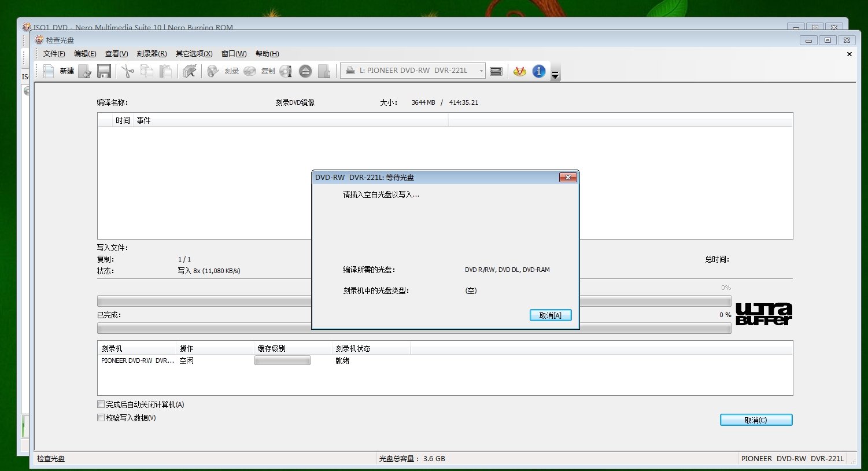Click the Nero logo icon in the toolbar
This screenshot has height=471, width=868.
(x=519, y=71)
